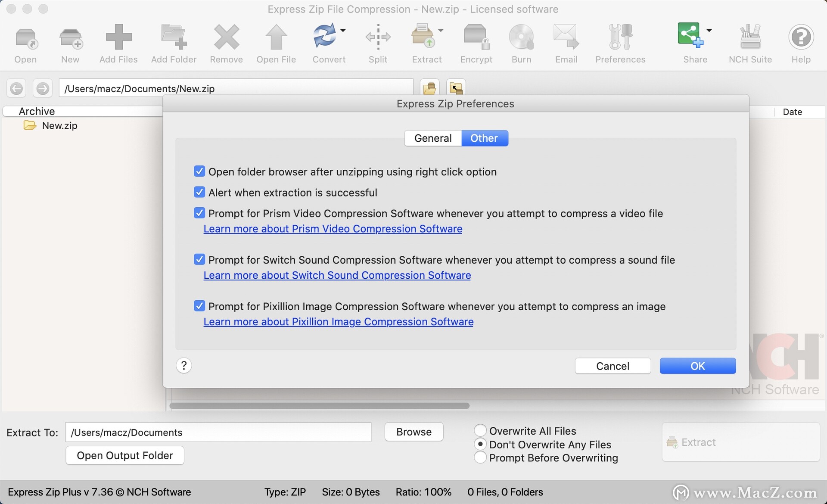Click the Browse button
This screenshot has height=504, width=827.
[x=414, y=432]
